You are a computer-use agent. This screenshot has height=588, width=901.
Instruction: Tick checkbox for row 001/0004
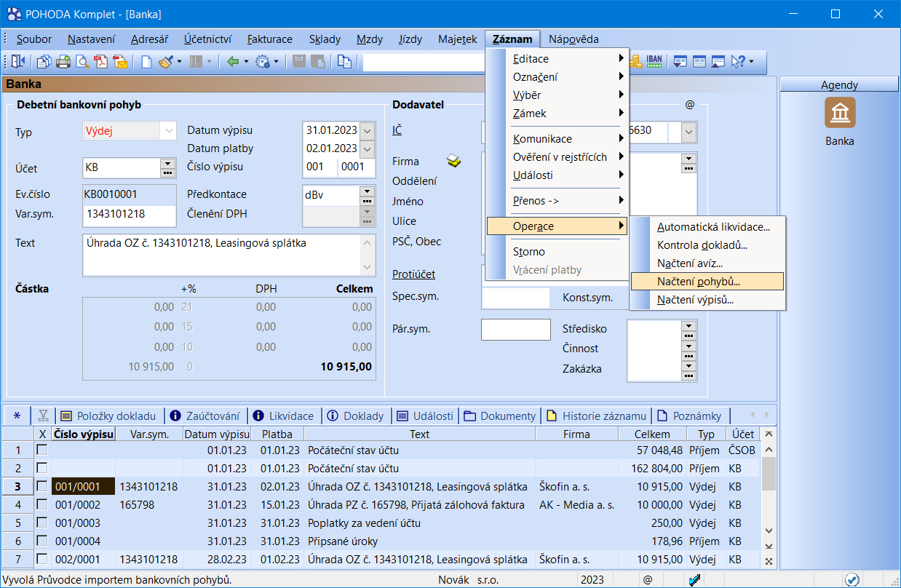point(42,541)
